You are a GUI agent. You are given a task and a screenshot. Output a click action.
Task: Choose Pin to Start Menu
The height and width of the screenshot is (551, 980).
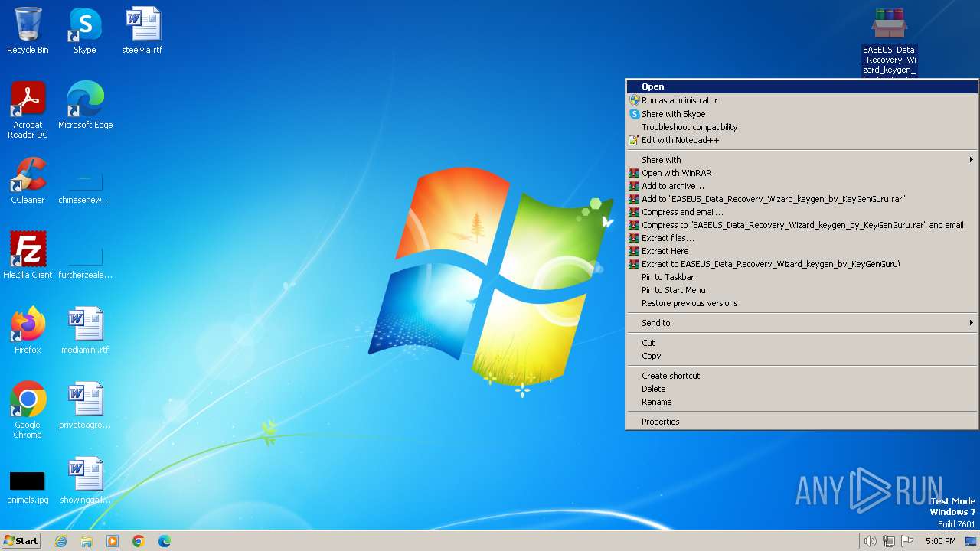(x=802, y=290)
